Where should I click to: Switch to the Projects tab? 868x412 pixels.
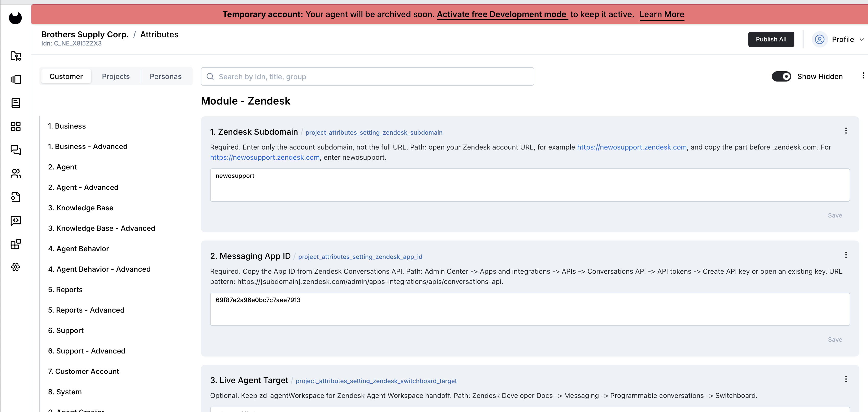click(x=116, y=76)
